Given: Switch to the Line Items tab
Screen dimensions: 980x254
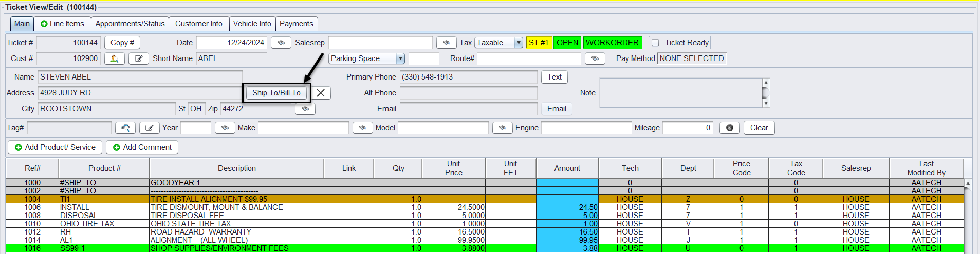Looking at the screenshot, I should click(x=62, y=24).
